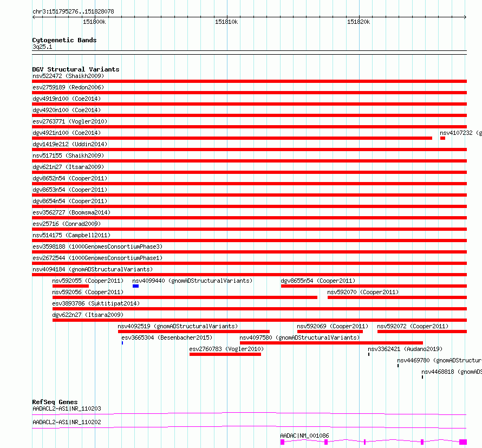Viewport: 482px width, 448px height.
Task: Open variant nsv3362421 (Audano2019) label
Action: point(405,349)
